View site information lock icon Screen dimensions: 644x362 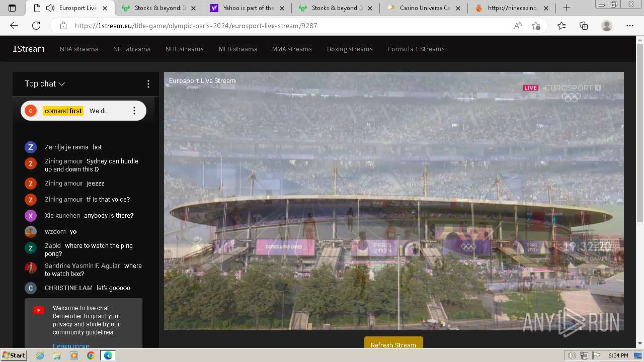coord(63,26)
